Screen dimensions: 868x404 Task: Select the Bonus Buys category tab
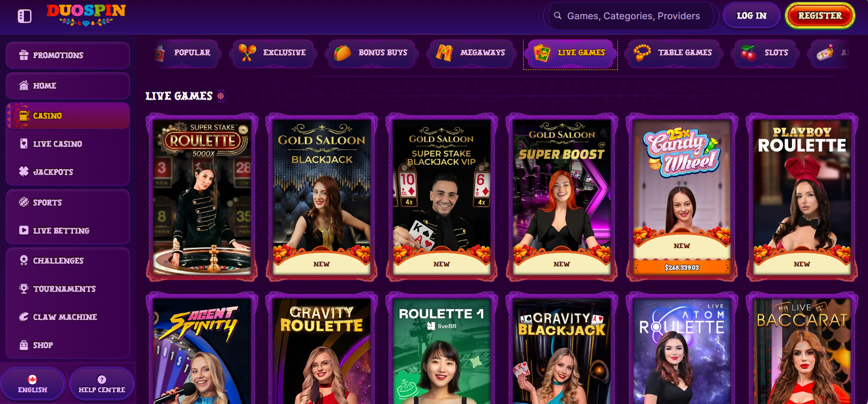pos(371,53)
